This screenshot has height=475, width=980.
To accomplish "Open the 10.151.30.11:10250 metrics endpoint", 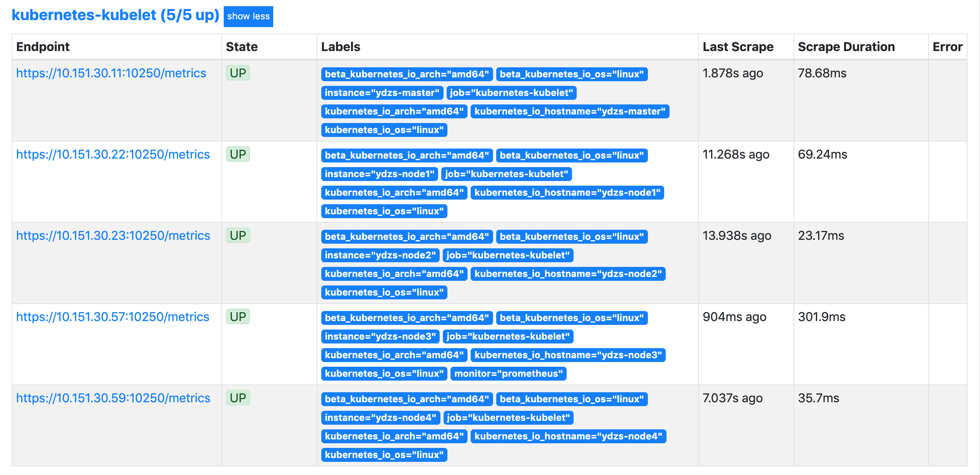I will [x=111, y=73].
